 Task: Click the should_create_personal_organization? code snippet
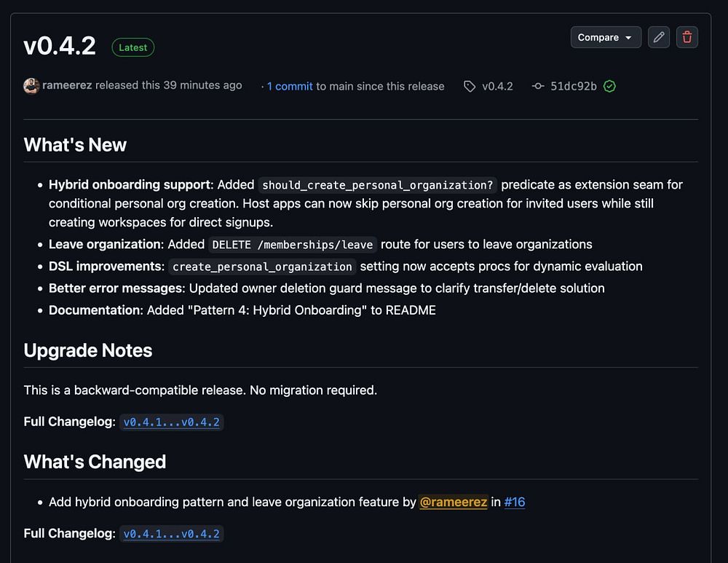pyautogui.click(x=378, y=185)
